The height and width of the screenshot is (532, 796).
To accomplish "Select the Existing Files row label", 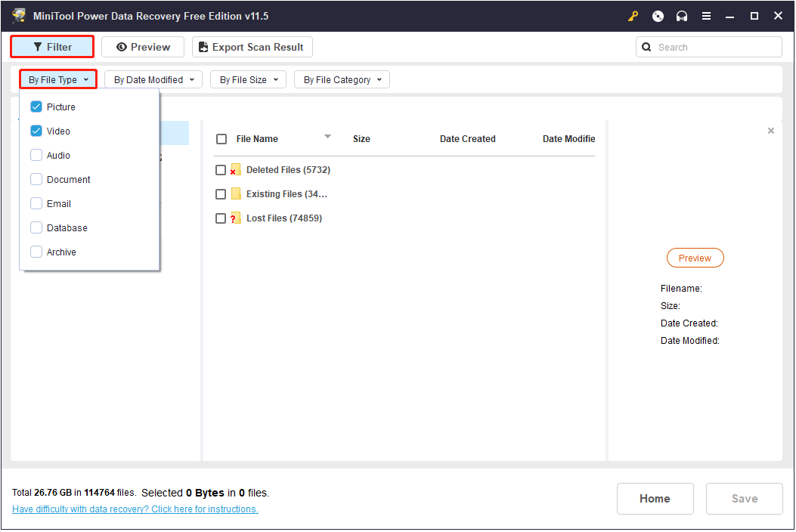I will point(286,194).
